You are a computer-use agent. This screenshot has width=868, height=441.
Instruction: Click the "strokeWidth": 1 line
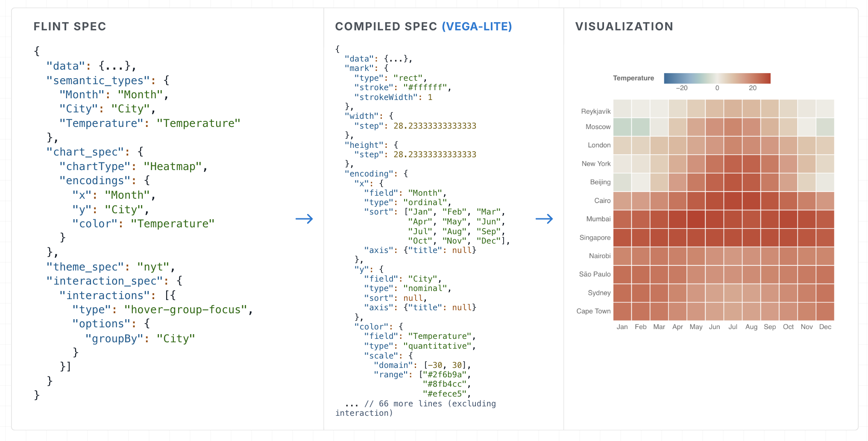point(393,97)
